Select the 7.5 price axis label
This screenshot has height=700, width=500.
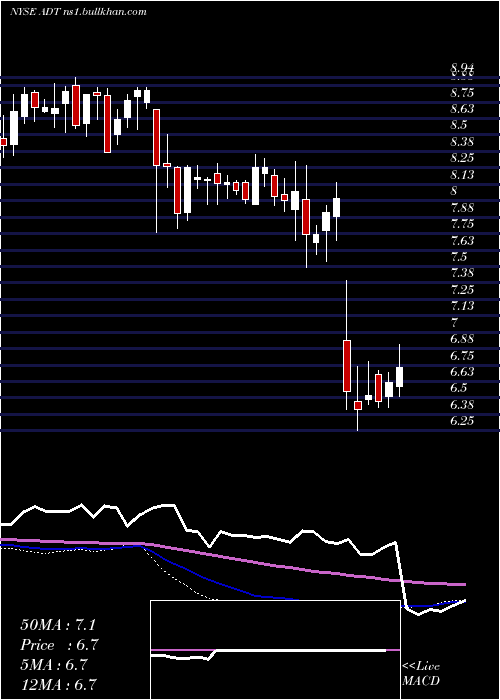pyautogui.click(x=458, y=257)
